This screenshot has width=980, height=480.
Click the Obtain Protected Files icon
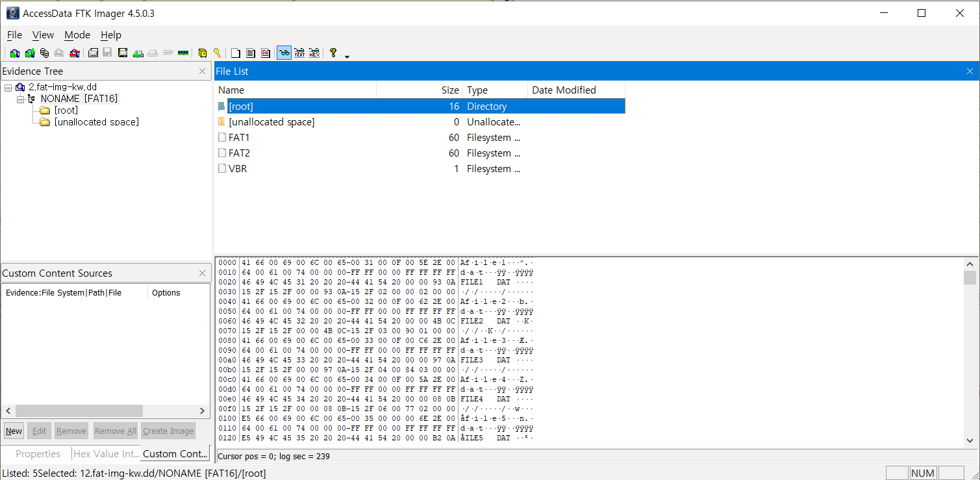point(203,53)
